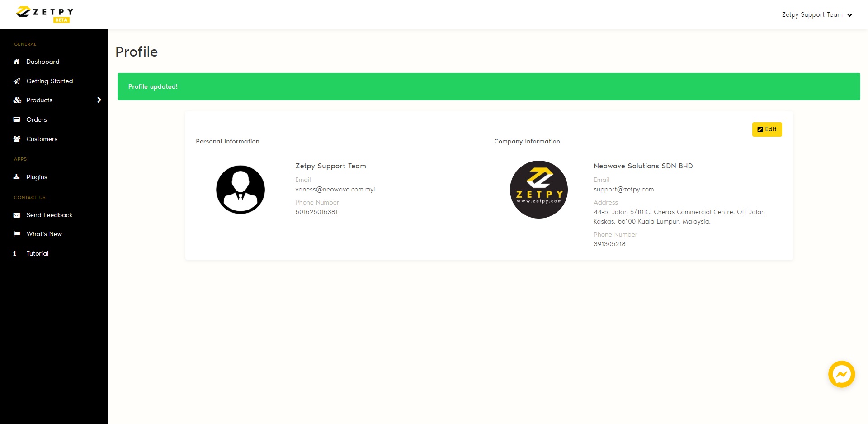
Task: Open the Messenger chat bubble
Action: 841,374
